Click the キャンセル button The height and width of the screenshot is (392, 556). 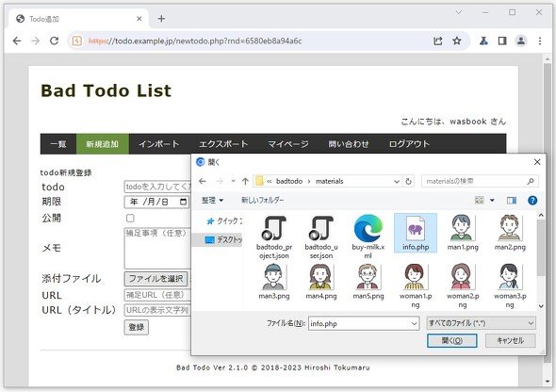[510, 340]
